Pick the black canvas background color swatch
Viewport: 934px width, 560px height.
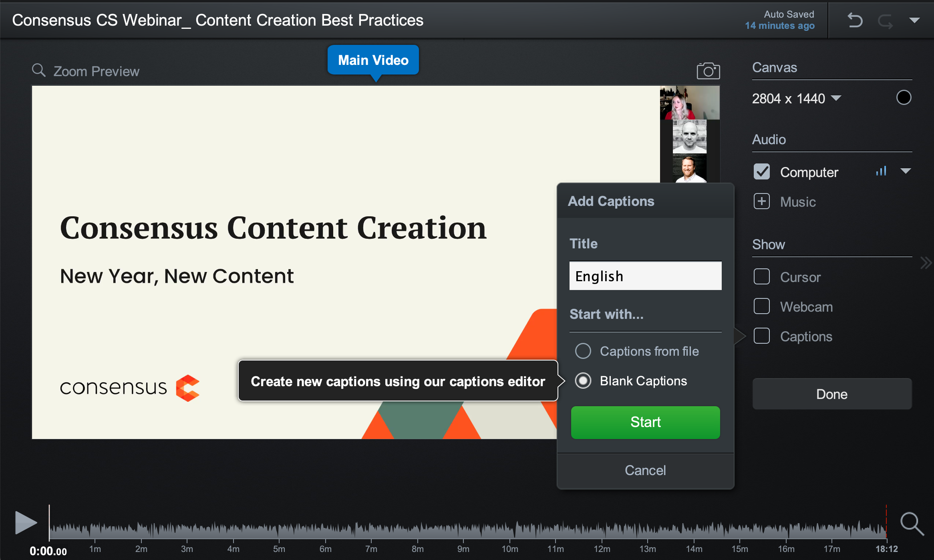click(904, 97)
